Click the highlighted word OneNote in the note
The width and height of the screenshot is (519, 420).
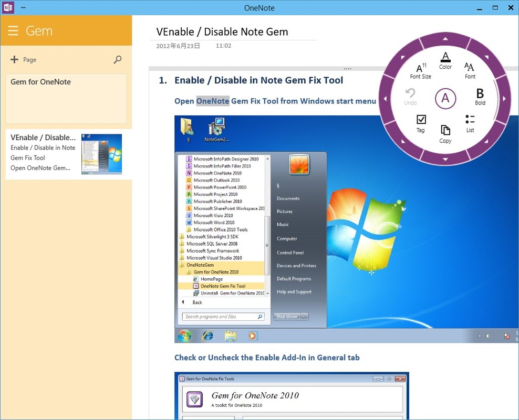[x=213, y=101]
